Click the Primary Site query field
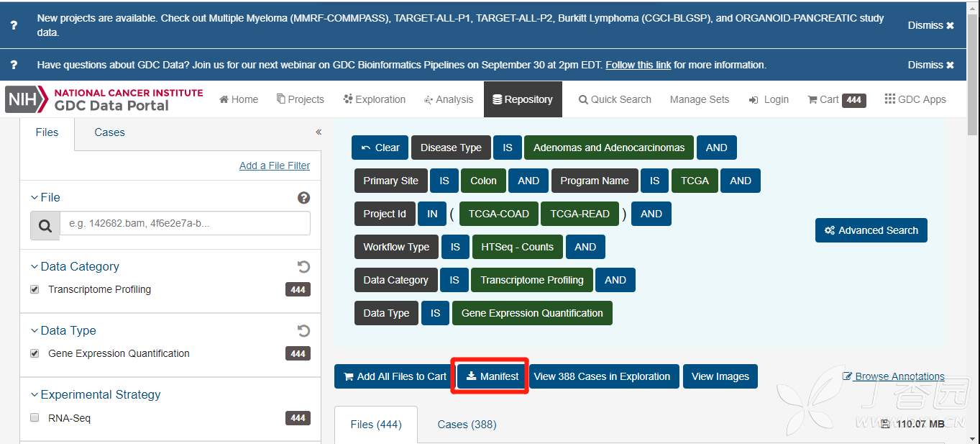Image resolution: width=980 pixels, height=444 pixels. (x=390, y=181)
